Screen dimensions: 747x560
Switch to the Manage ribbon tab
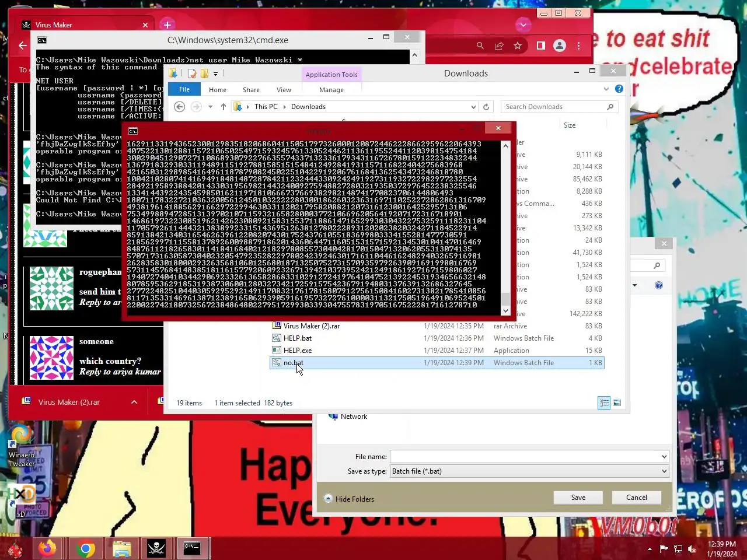tap(331, 90)
